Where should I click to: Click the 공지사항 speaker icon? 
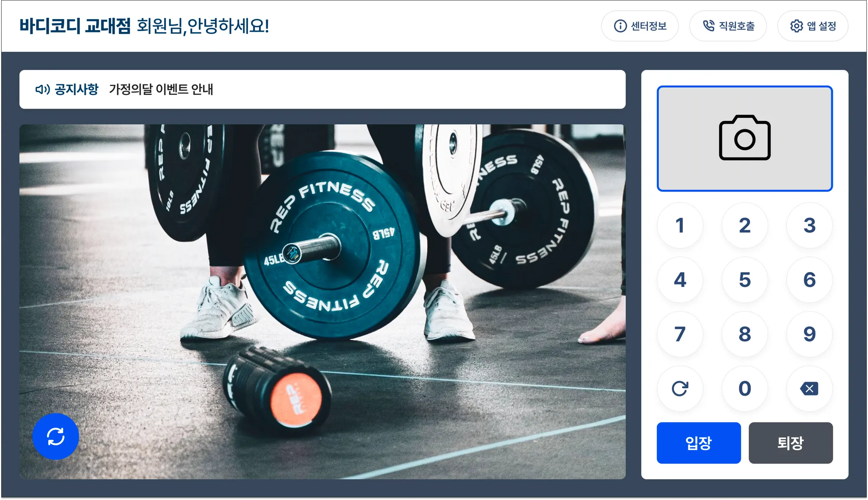click(42, 89)
